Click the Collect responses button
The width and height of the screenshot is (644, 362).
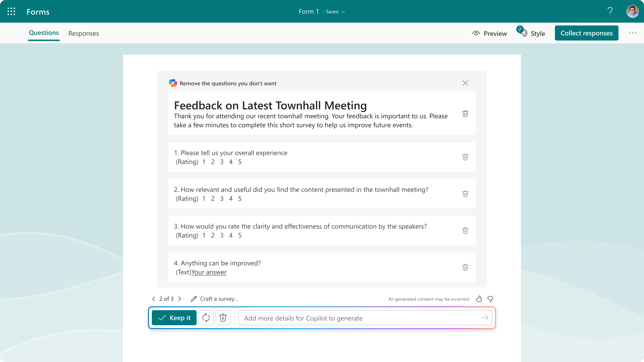[x=586, y=33]
